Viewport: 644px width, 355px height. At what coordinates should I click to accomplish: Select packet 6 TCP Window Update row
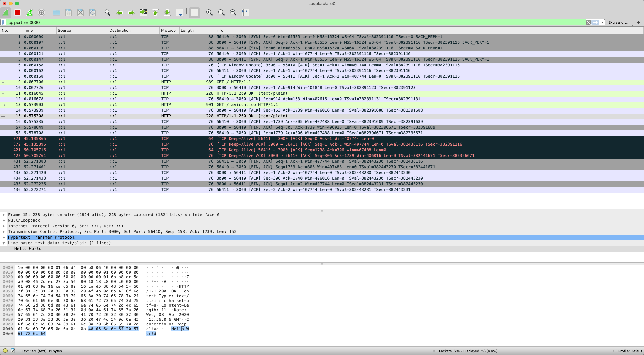pos(322,65)
